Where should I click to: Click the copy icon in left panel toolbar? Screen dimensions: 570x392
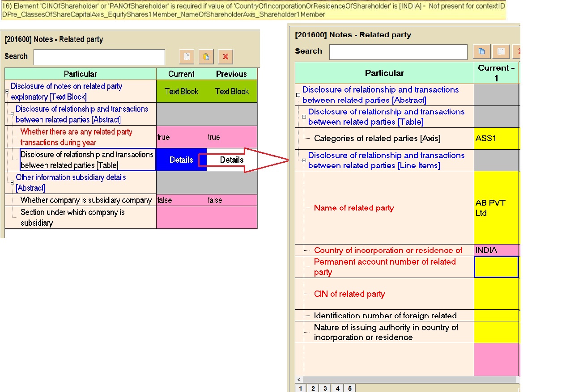tap(187, 57)
